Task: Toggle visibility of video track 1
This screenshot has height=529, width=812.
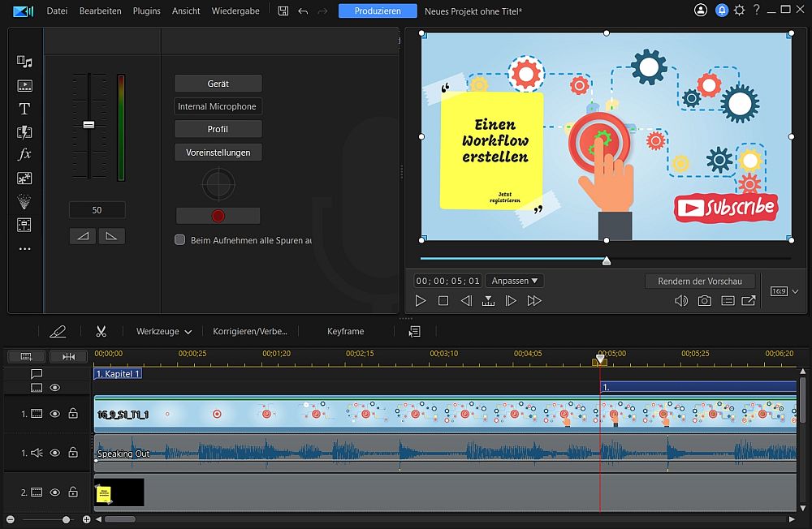Action: point(55,414)
